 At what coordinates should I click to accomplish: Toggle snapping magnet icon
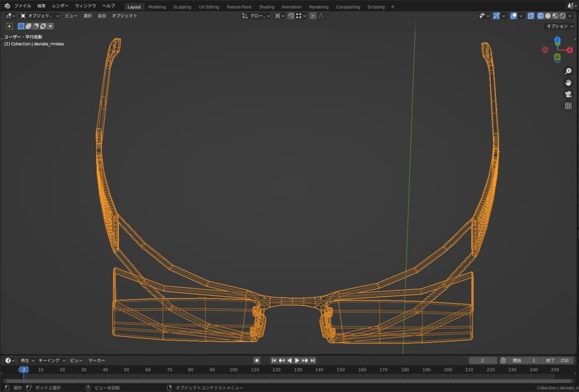[x=291, y=16]
